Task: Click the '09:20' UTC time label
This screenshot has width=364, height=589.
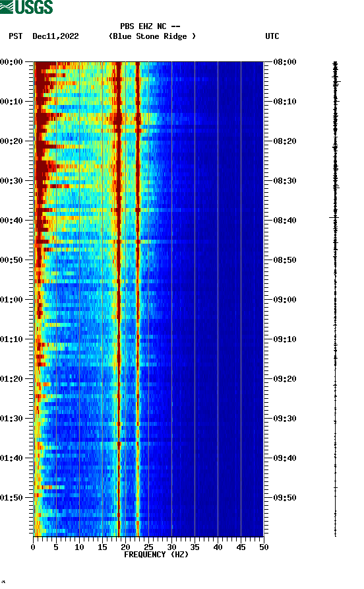Action: (285, 378)
